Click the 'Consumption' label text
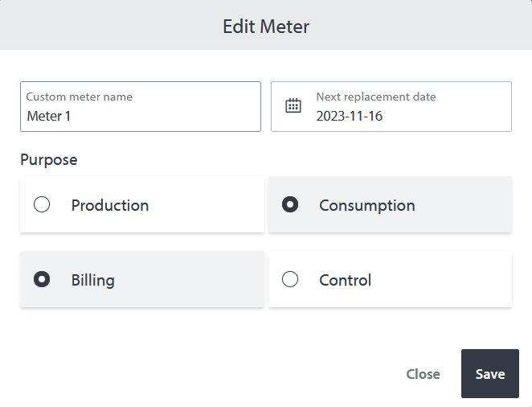The width and height of the screenshot is (532, 407). click(x=366, y=205)
